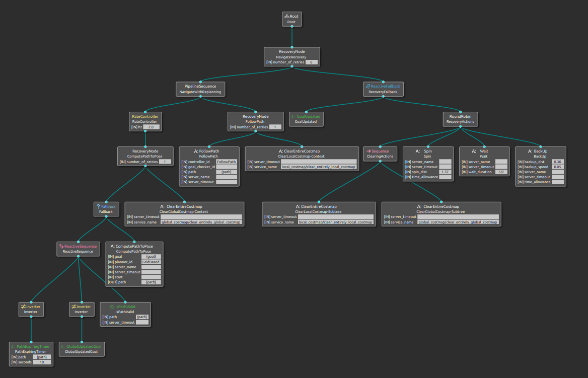Click the Inverter icon above GlobalUpdatedGoal
This screenshot has height=378, width=588.
pos(74,307)
